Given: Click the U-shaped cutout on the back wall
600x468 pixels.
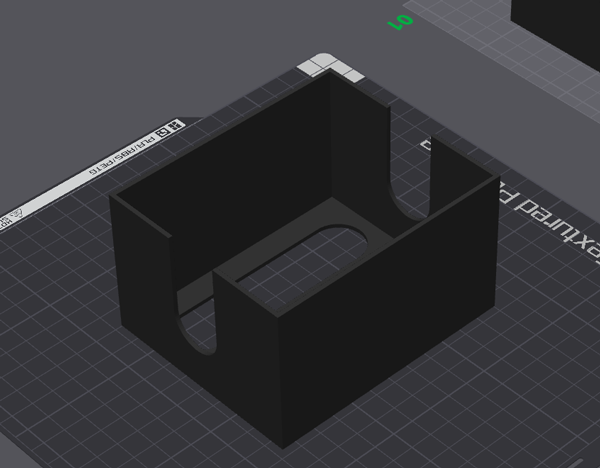Looking at the screenshot, I should (x=409, y=180).
